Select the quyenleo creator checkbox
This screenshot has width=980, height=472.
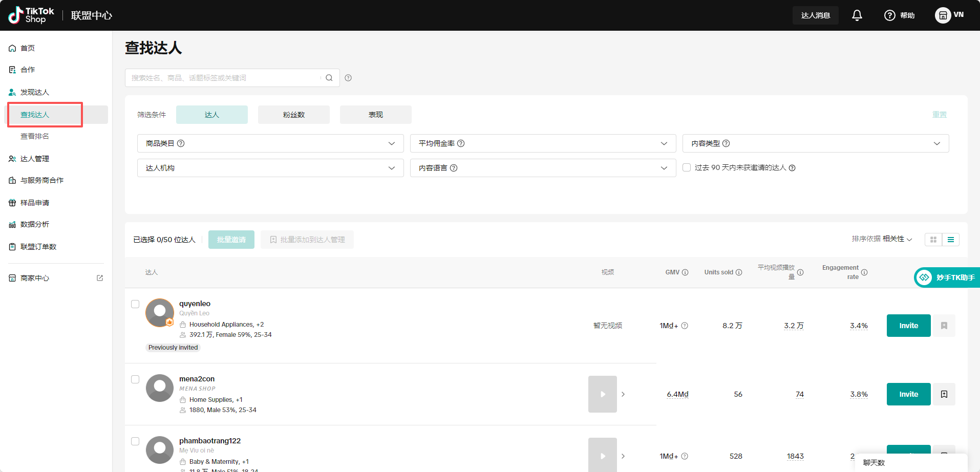[135, 304]
